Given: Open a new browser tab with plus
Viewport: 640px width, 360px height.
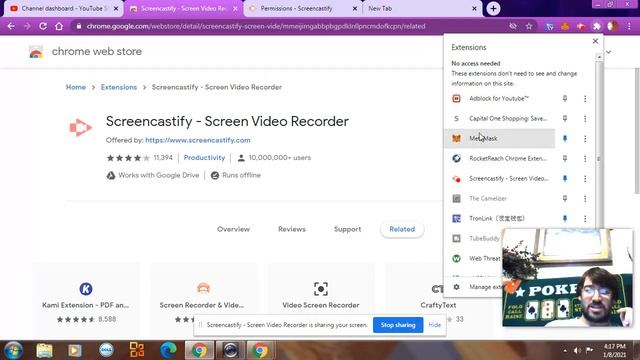Looking at the screenshot, I should pyautogui.click(x=493, y=8).
